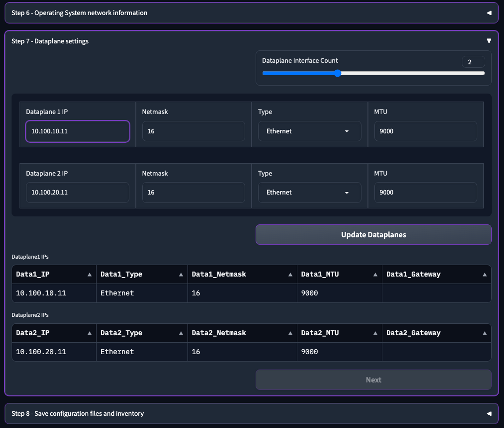Sort by Data1_Gateway column arrow

[x=485, y=274]
